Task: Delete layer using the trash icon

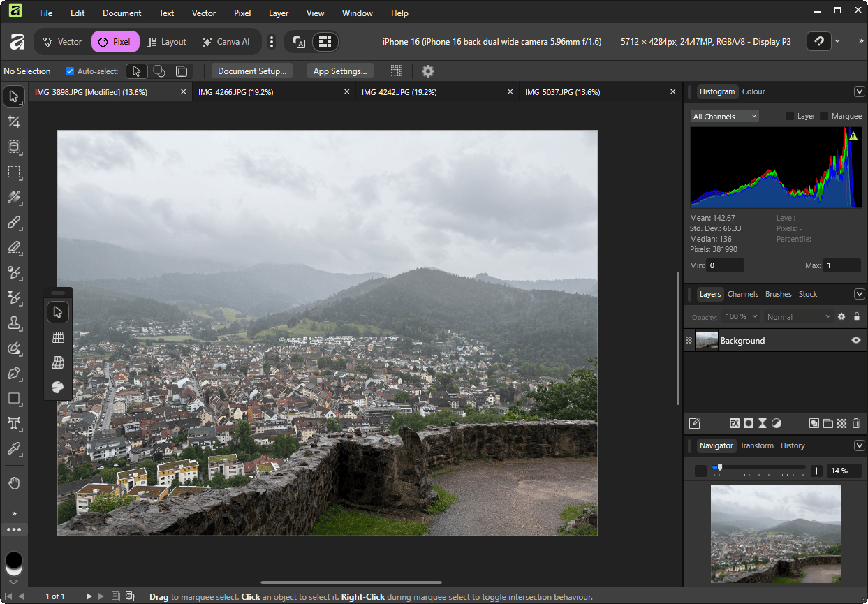Action: coord(856,423)
